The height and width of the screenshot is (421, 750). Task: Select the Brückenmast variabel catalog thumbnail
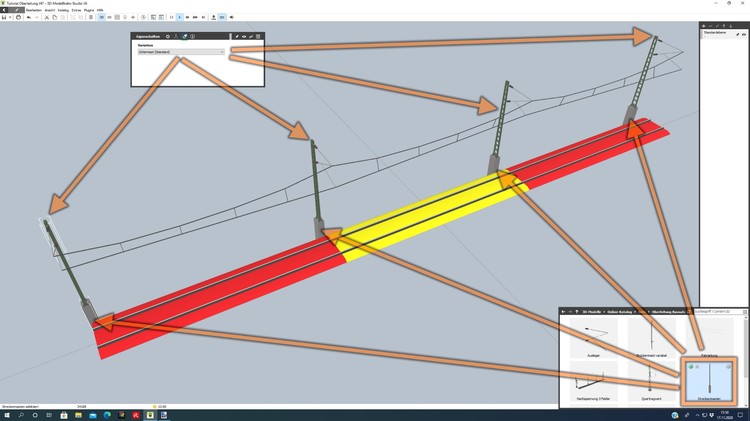[651, 338]
